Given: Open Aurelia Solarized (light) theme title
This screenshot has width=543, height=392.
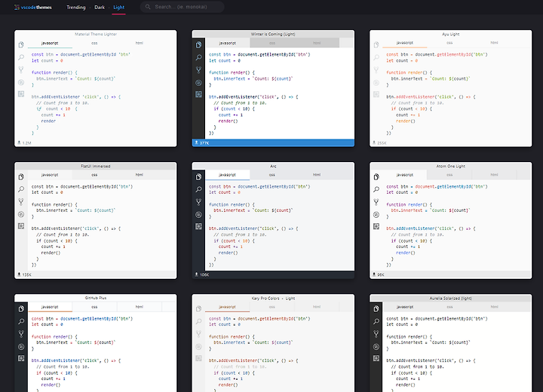Looking at the screenshot, I should pos(450,298).
